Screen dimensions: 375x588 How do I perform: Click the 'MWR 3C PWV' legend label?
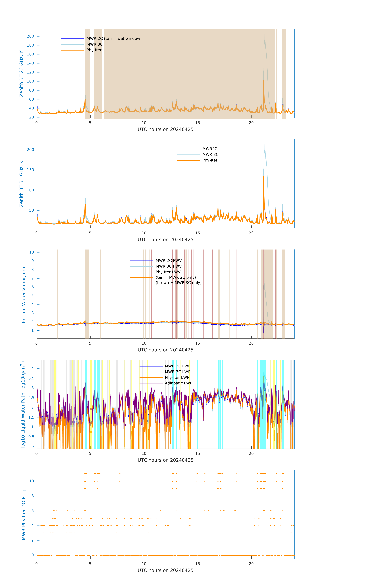[169, 266]
